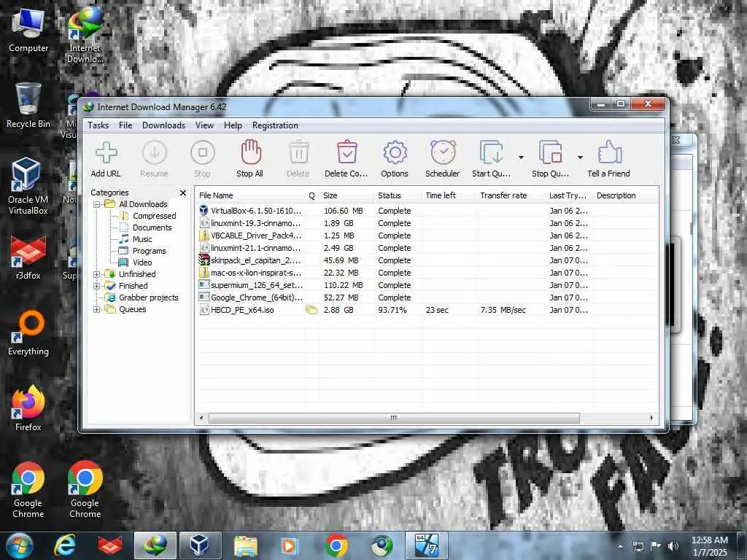Open the Registration menu
Viewport: 747px width, 560px height.
pyautogui.click(x=275, y=125)
